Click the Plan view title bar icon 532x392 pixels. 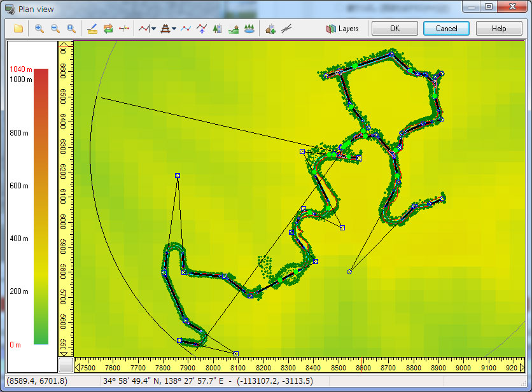coord(10,9)
